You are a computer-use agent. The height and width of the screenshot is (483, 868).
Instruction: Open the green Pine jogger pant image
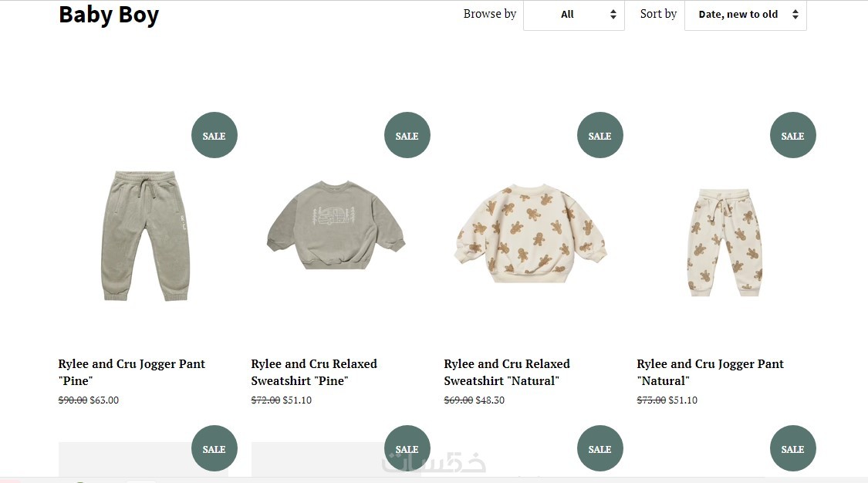click(x=144, y=236)
